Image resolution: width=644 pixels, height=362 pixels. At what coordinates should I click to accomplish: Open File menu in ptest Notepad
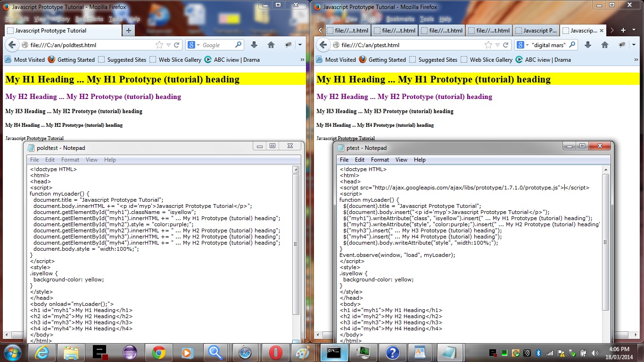tap(344, 160)
